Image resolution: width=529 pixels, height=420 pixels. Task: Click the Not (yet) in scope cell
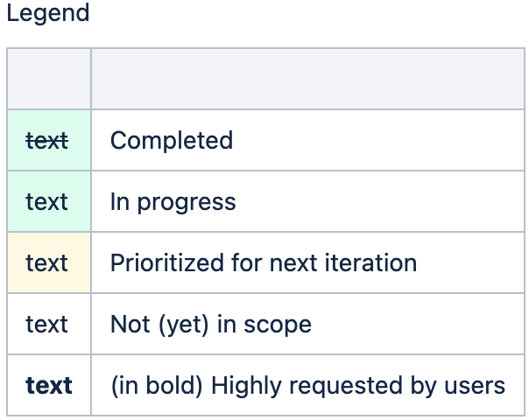coord(307,324)
